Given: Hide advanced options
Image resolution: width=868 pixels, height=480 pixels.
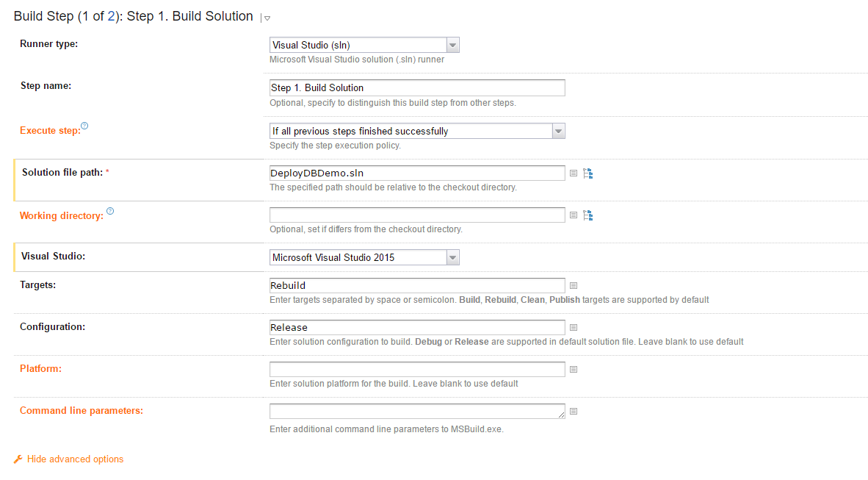Looking at the screenshot, I should 75,459.
